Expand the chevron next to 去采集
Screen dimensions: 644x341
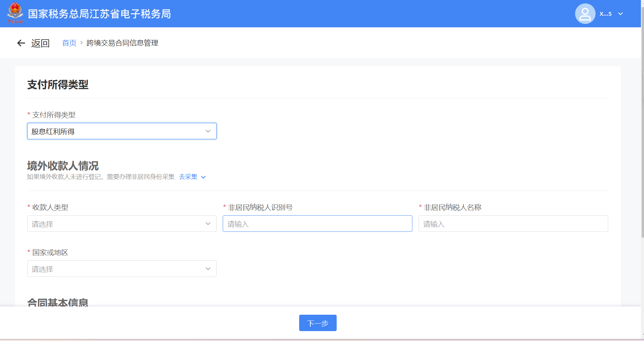(203, 177)
